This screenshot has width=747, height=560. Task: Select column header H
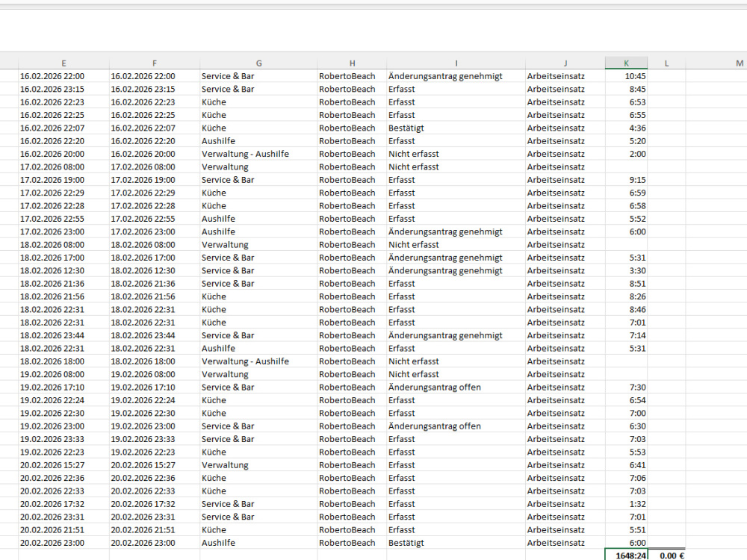[352, 63]
